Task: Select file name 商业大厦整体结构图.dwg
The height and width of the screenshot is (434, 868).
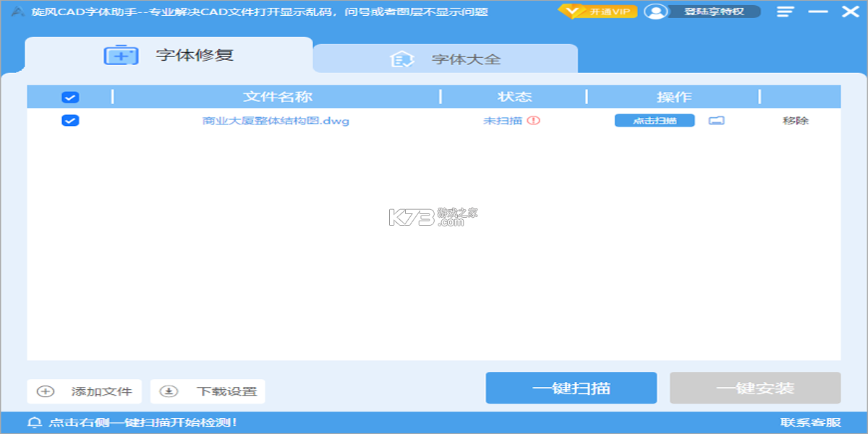Action: coord(276,121)
